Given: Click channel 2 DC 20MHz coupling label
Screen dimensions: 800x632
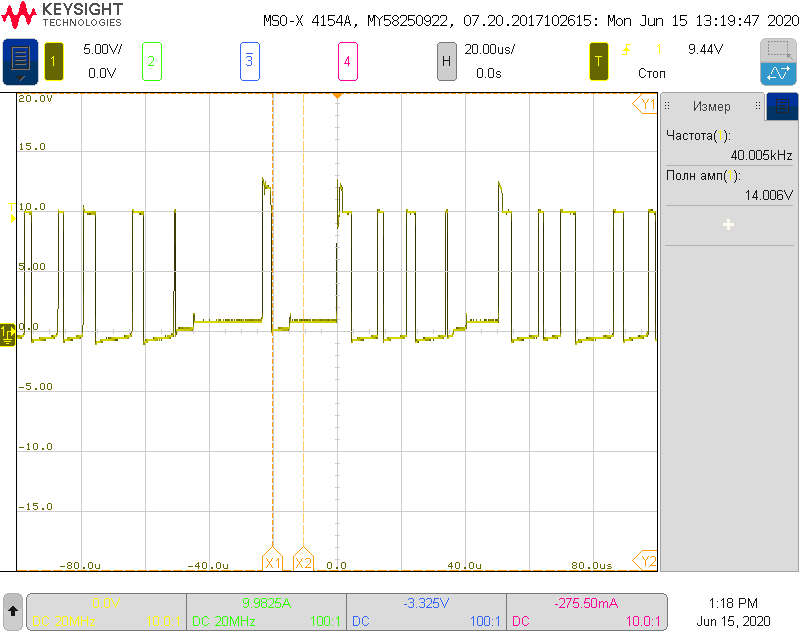Looking at the screenshot, I should click(x=223, y=621).
